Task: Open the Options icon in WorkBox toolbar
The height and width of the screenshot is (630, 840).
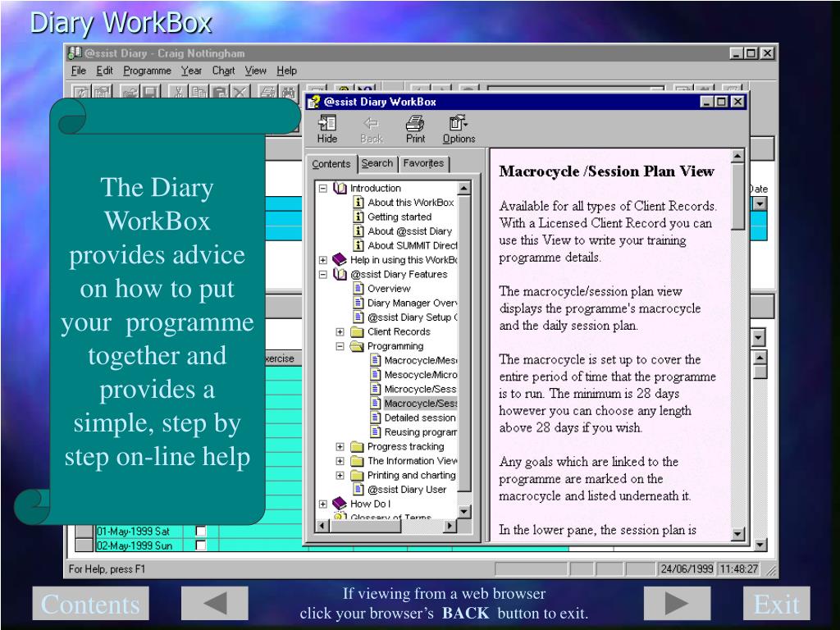Action: pos(458,123)
